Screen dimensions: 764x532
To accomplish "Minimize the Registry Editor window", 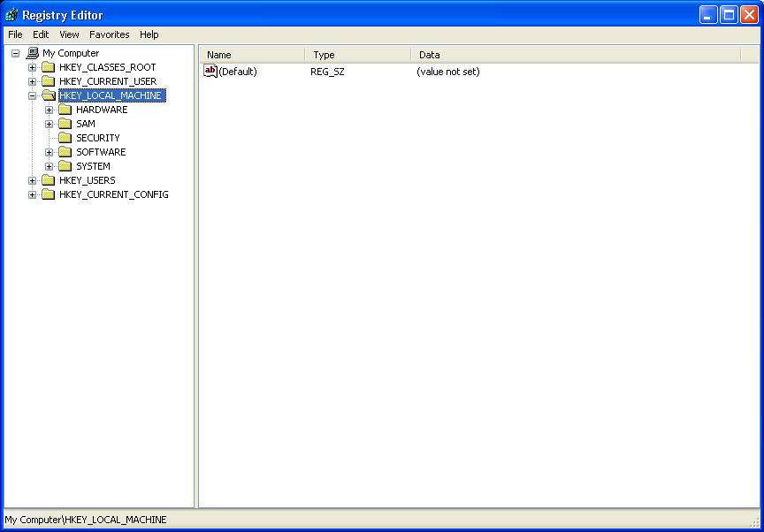I will click(708, 15).
